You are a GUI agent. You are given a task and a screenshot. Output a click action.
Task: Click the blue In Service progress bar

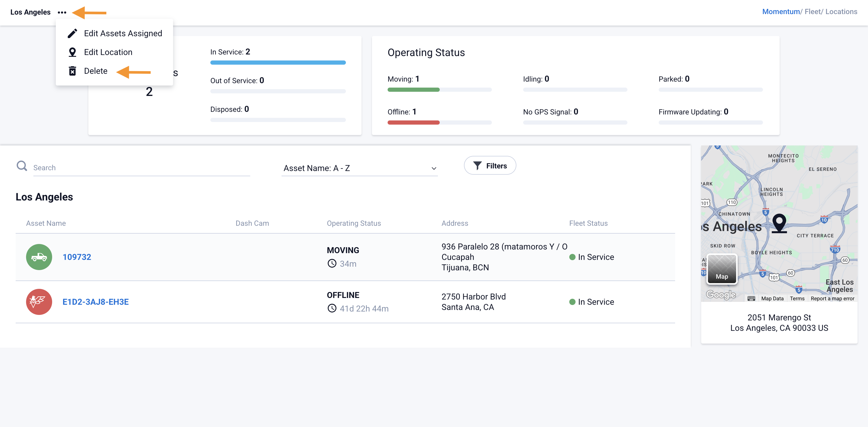278,63
